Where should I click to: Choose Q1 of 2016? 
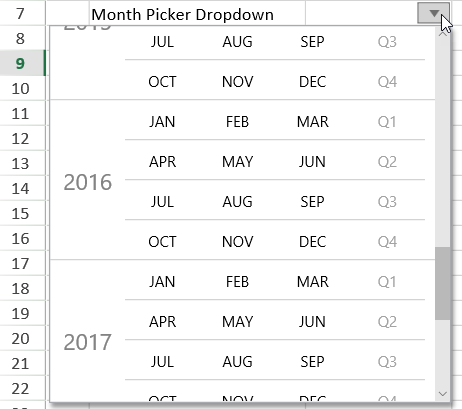coord(387,122)
